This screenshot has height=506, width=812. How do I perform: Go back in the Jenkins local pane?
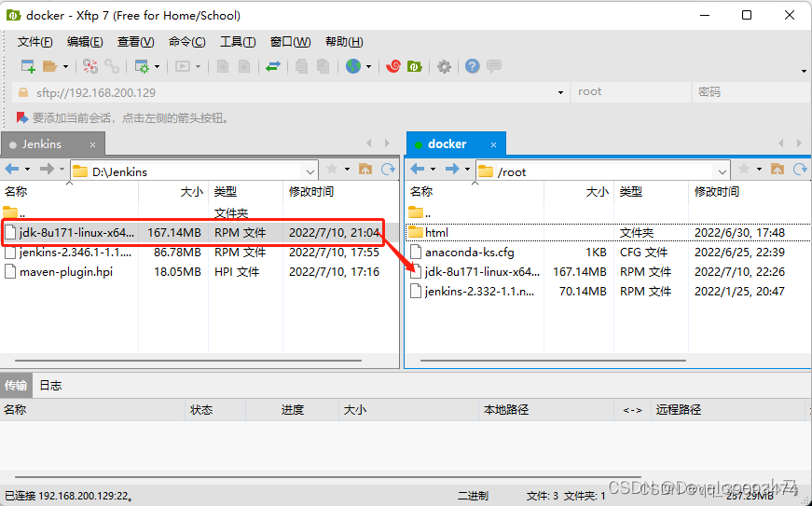(x=12, y=170)
